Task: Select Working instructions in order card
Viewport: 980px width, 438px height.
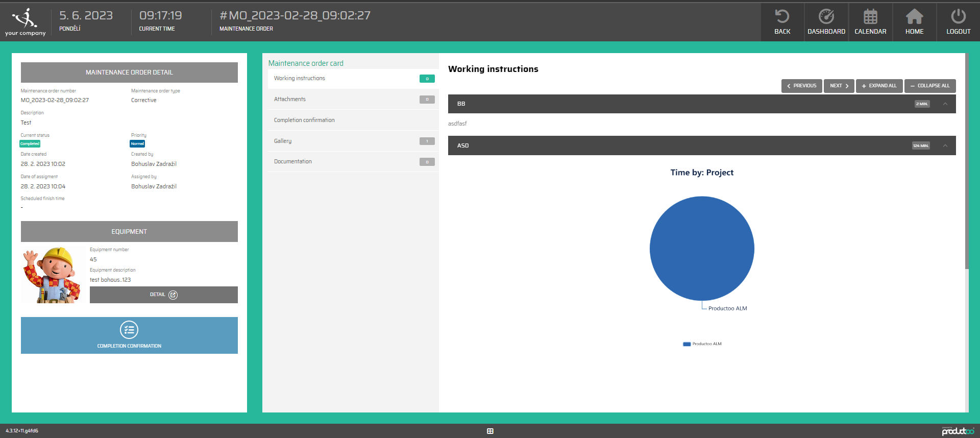Action: tap(300, 79)
